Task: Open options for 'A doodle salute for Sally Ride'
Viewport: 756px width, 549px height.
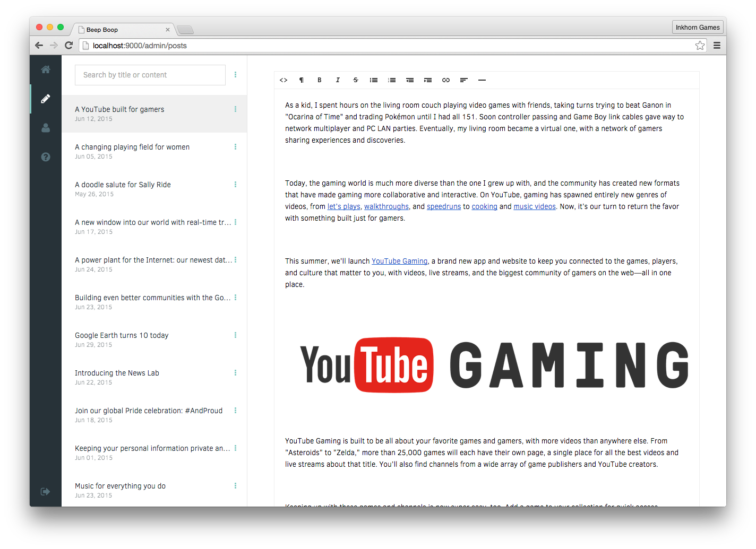Action: pos(235,185)
